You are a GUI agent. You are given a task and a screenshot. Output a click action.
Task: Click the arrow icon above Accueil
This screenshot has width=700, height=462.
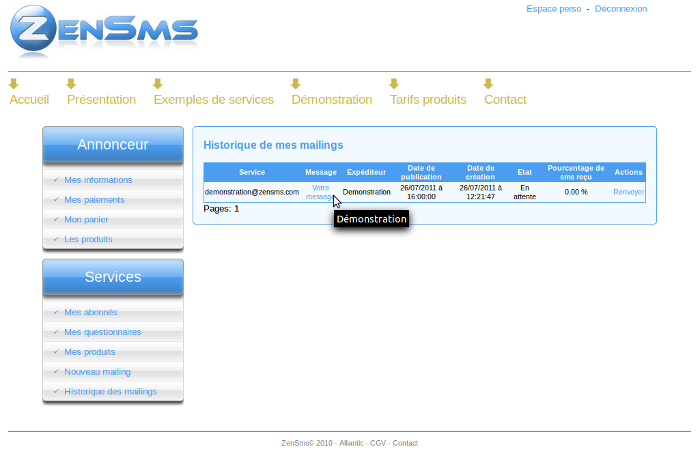pos(14,84)
